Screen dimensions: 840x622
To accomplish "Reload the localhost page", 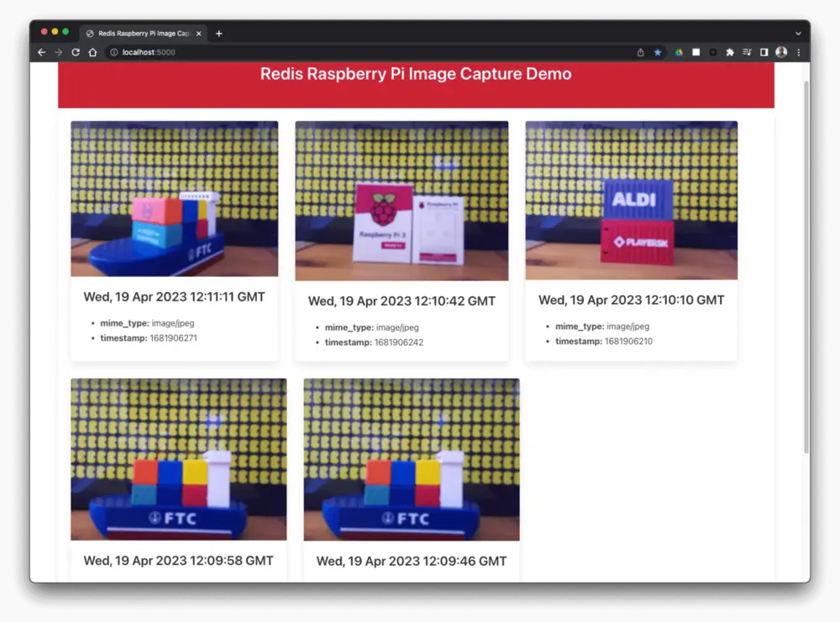I will coord(76,52).
